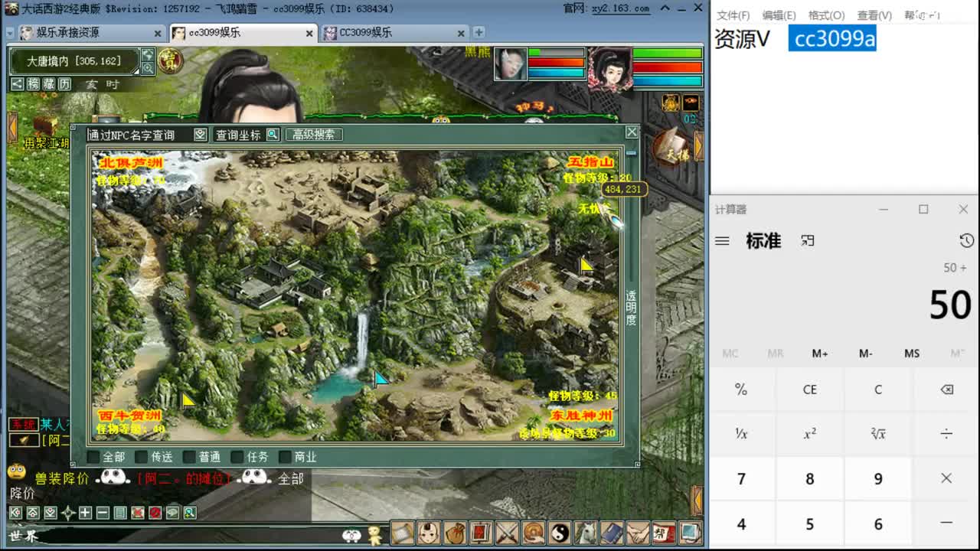The image size is (980, 551).
Task: Click the minus icon in chat toolbar
Action: point(103,513)
